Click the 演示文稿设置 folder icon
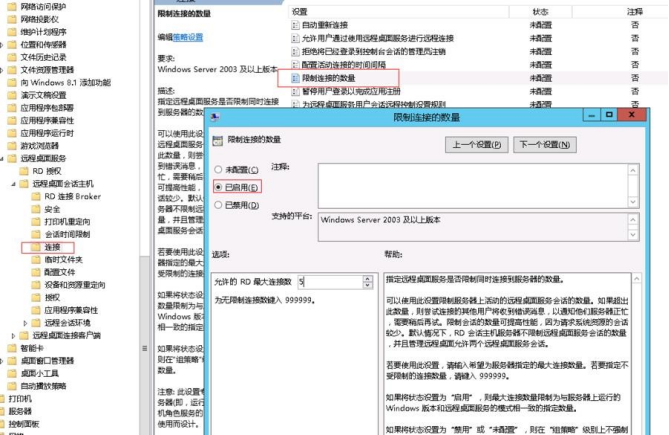 [x=12, y=95]
